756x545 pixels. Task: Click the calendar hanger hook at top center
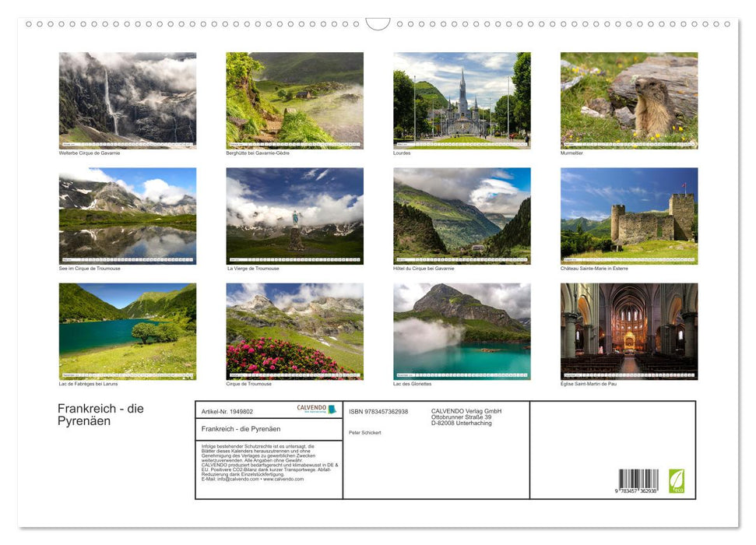(x=378, y=24)
